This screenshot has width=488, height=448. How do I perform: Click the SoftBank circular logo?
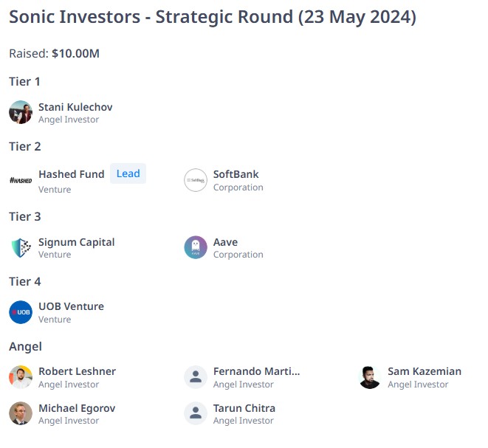[x=196, y=180]
